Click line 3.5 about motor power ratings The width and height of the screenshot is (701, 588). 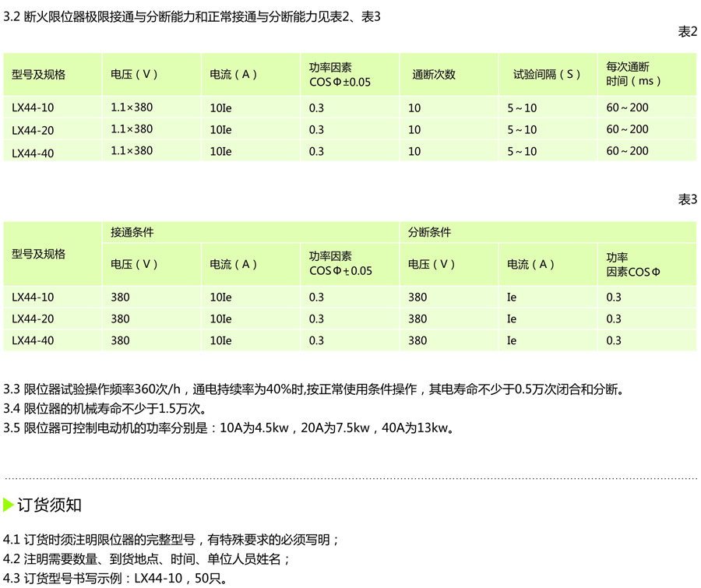coord(229,428)
